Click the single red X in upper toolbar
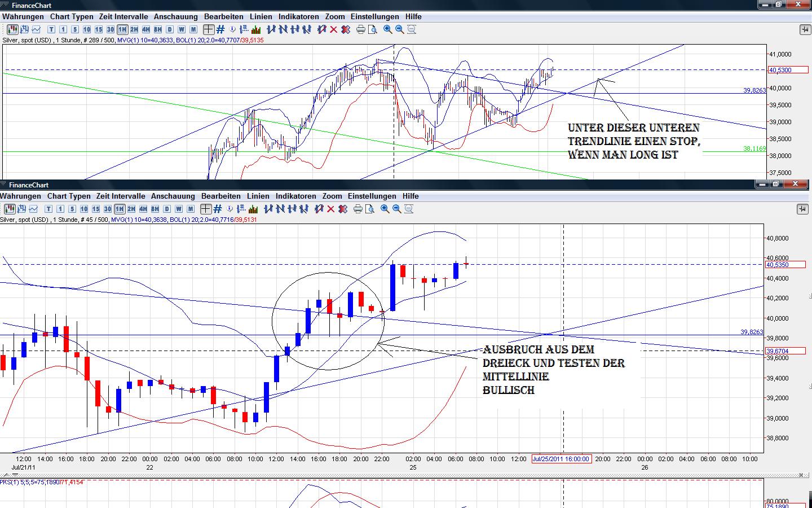The image size is (812, 508). tap(333, 29)
